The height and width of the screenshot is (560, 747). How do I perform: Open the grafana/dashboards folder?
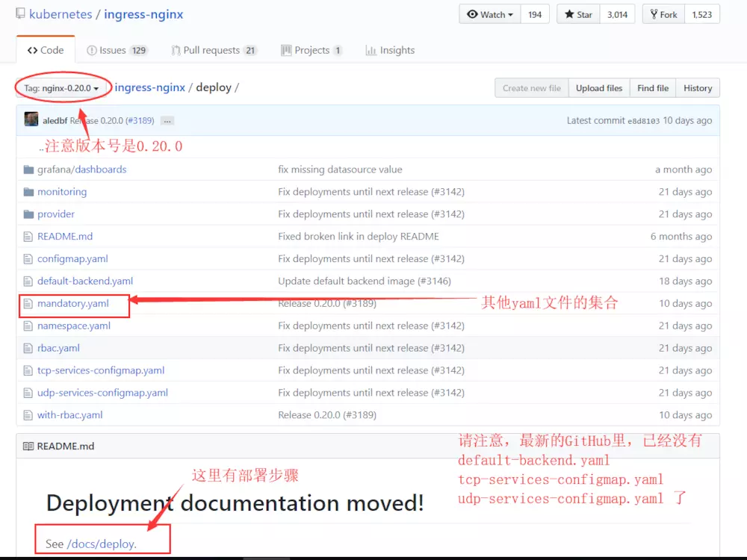coord(82,169)
